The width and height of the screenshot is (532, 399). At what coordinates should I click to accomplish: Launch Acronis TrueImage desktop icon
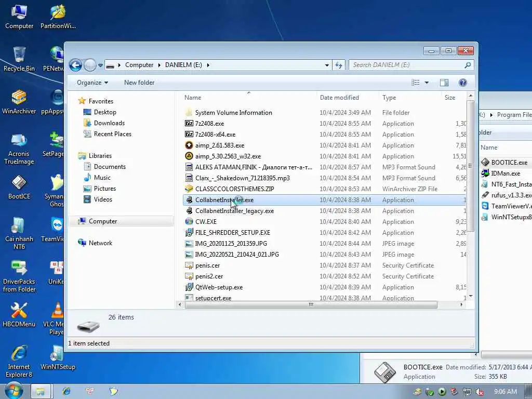pos(19,149)
